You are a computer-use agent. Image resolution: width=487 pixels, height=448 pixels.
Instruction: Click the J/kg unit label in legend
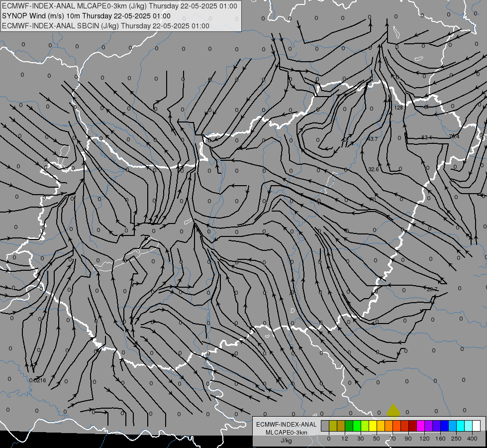coord(286,441)
